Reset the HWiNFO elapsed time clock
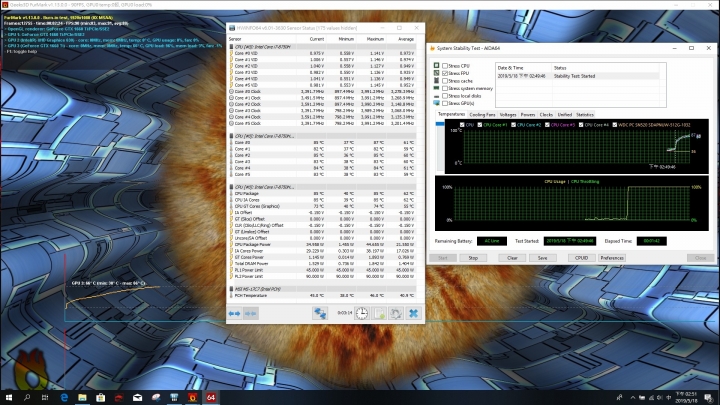 tap(361, 313)
